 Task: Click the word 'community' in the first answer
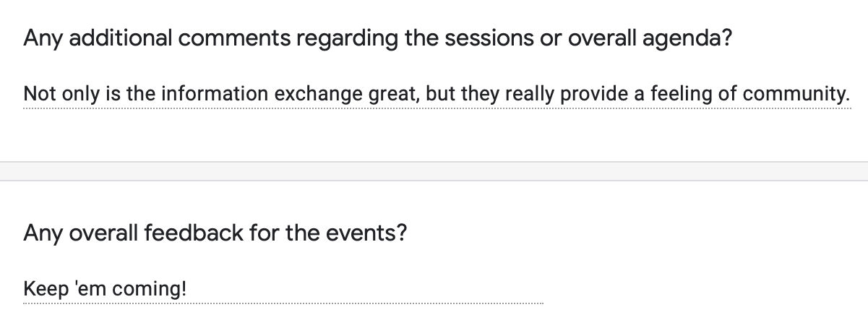point(795,95)
